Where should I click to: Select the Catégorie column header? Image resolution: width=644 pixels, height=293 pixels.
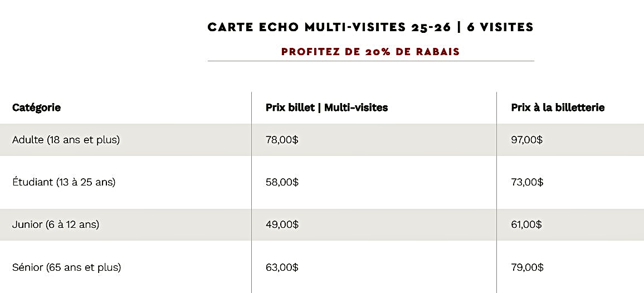37,108
